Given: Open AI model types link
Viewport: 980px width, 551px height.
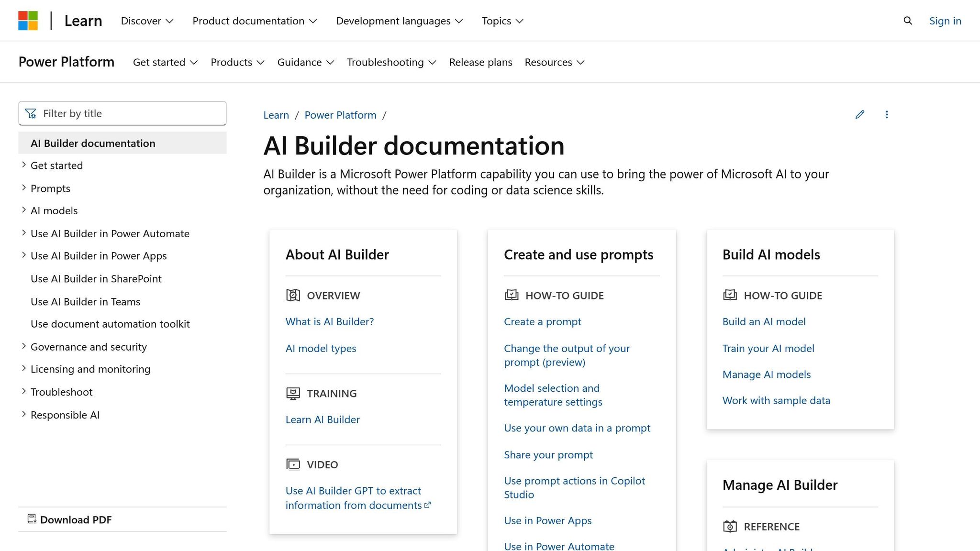Looking at the screenshot, I should point(321,348).
